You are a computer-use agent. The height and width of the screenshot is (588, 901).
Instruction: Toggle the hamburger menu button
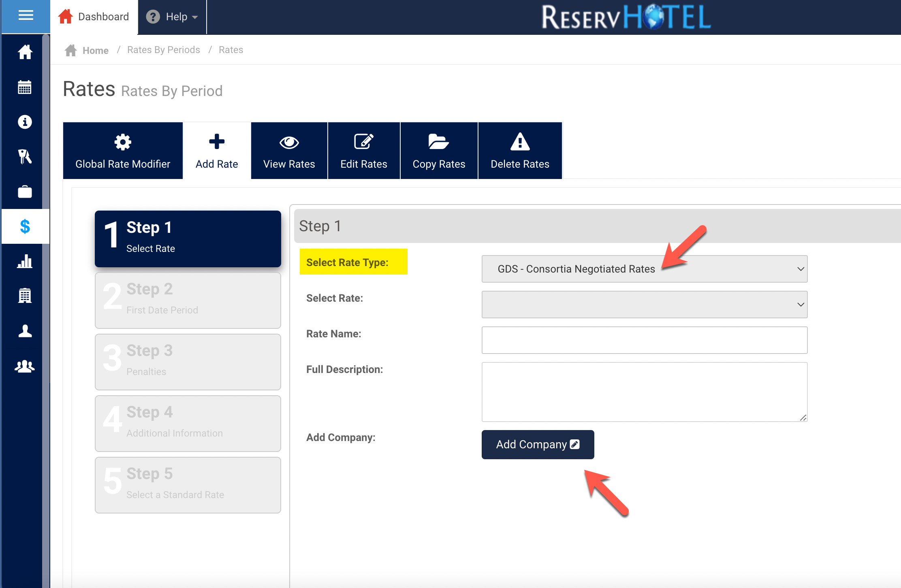tap(26, 16)
